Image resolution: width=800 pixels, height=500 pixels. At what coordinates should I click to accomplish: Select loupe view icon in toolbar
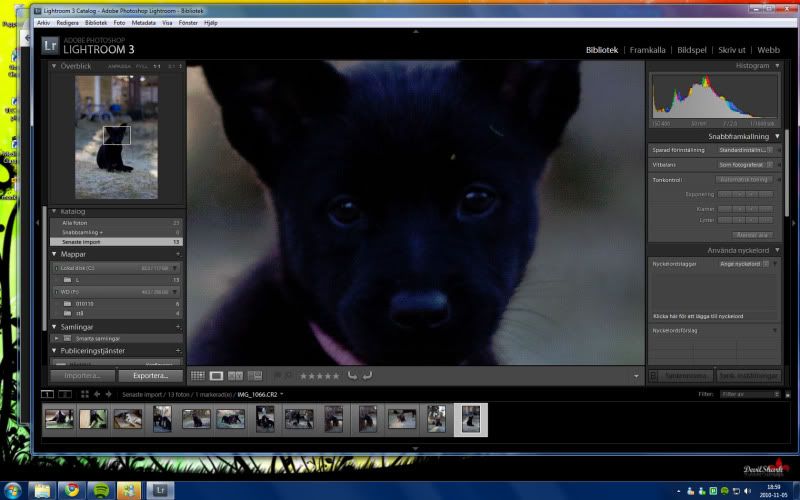217,376
